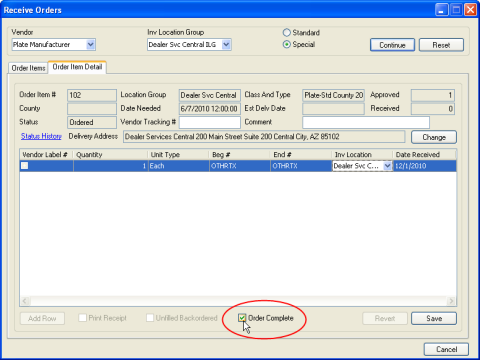Click the grid's left scroll arrow
This screenshot has height=360, width=480.
[25, 301]
